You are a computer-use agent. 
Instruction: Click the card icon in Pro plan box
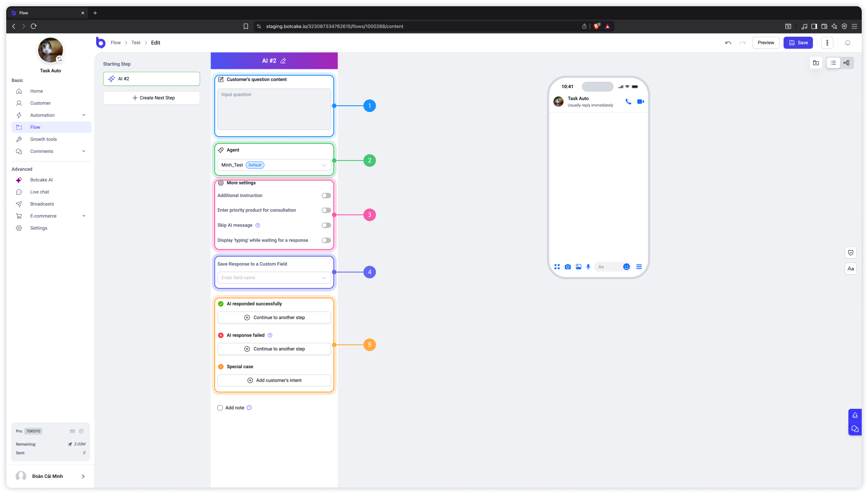coord(72,431)
